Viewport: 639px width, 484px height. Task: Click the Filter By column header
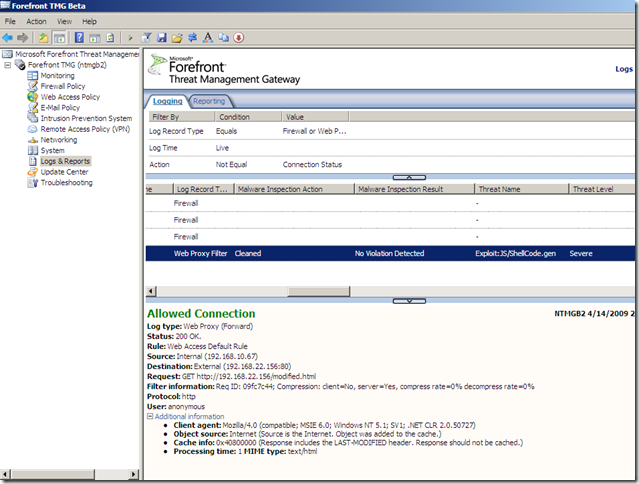182,117
